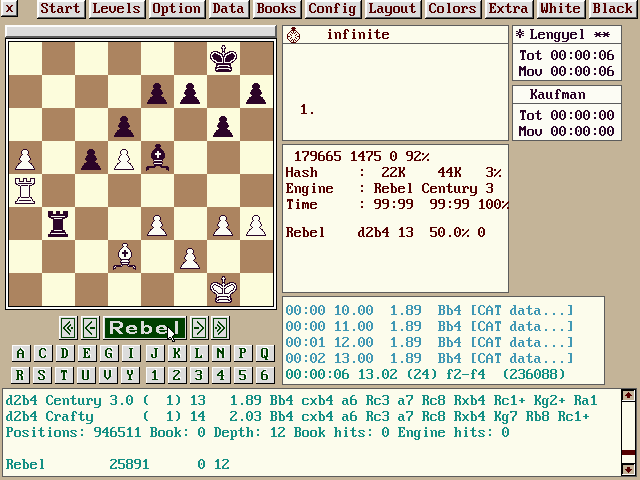Image resolution: width=640 pixels, height=480 pixels.
Task: Open the Black menu
Action: pyautogui.click(x=613, y=9)
